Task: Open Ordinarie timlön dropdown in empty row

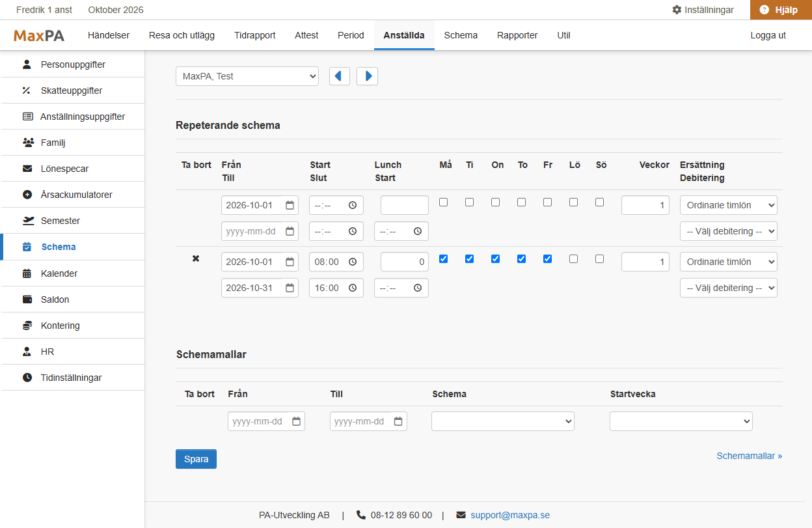Action: pos(729,205)
